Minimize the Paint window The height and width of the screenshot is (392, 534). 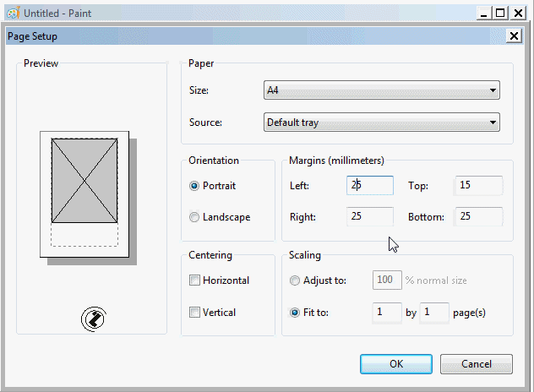coord(484,13)
